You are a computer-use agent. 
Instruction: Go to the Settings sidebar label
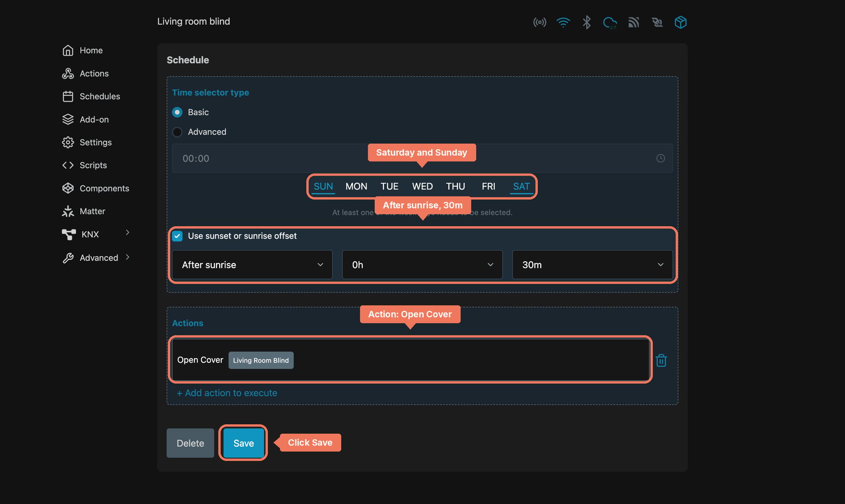pos(96,142)
